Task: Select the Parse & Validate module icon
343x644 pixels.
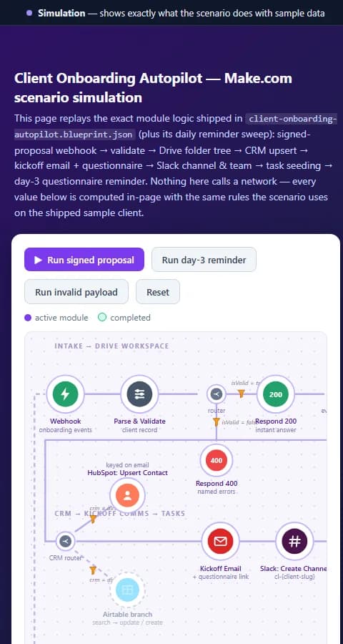Action: pyautogui.click(x=139, y=394)
